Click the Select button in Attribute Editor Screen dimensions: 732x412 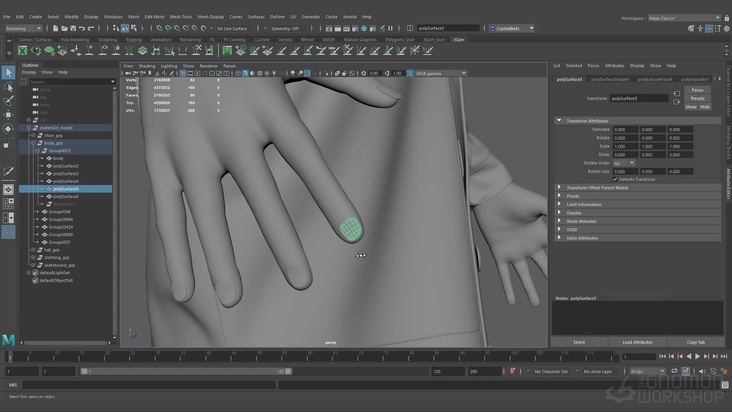point(579,342)
